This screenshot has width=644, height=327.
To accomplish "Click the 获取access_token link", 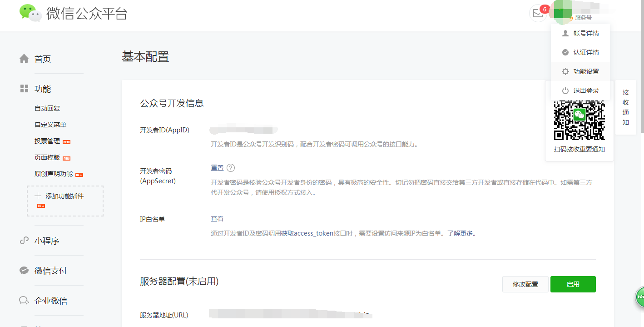I will 307,233.
